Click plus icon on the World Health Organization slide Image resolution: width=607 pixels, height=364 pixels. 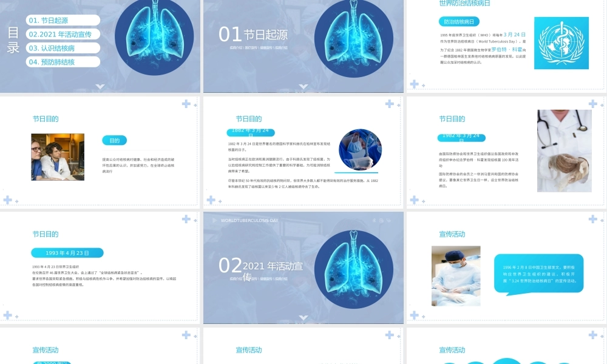[x=414, y=84]
